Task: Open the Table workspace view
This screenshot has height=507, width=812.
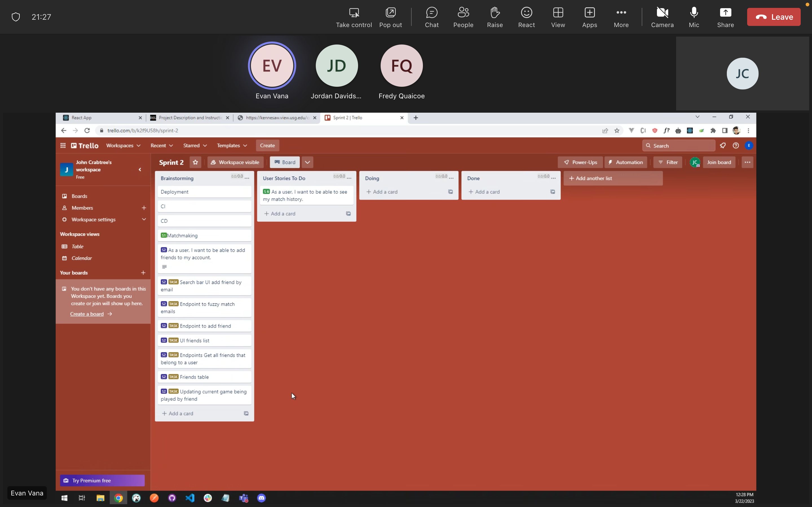Action: pyautogui.click(x=78, y=246)
